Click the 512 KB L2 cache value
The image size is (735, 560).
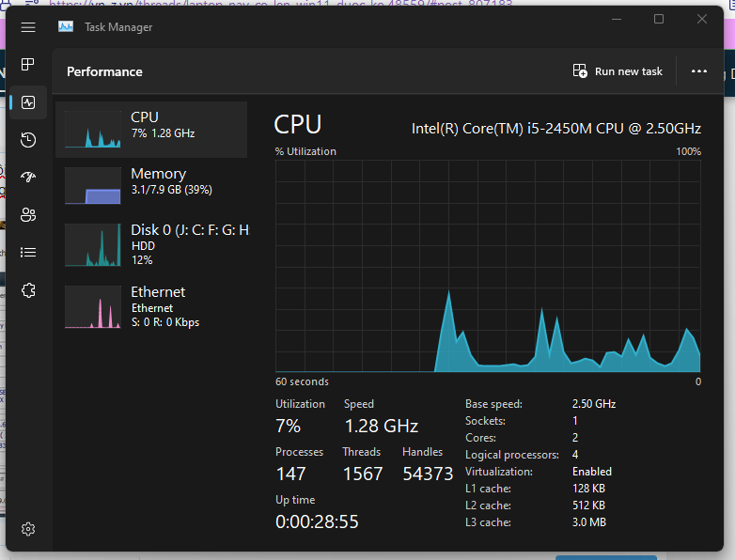point(588,506)
